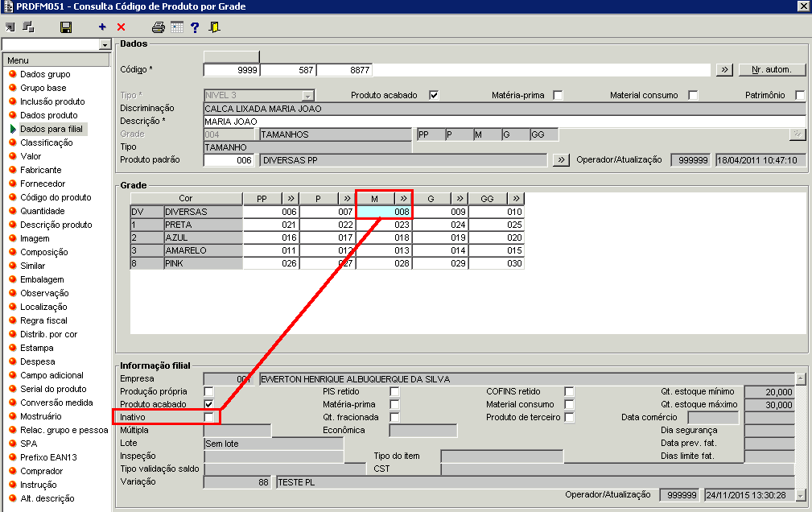This screenshot has height=512, width=812.
Task: Click the cascading windows toolbar icon
Action: point(28,27)
